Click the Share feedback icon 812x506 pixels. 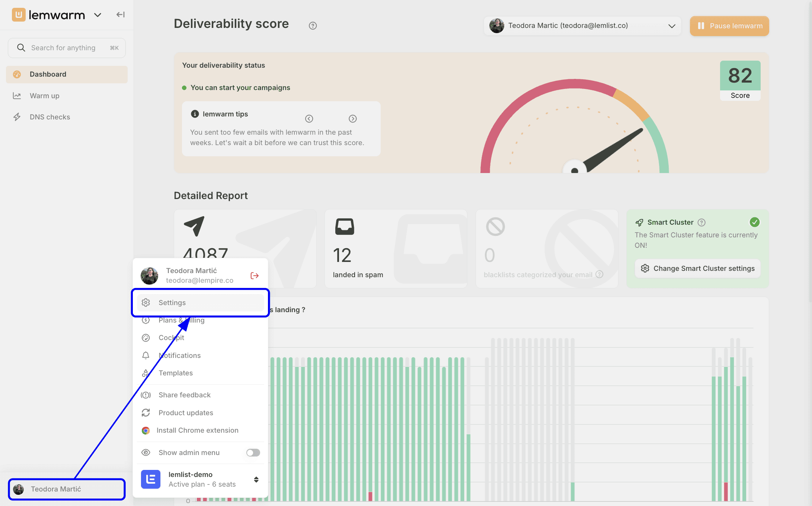146,395
